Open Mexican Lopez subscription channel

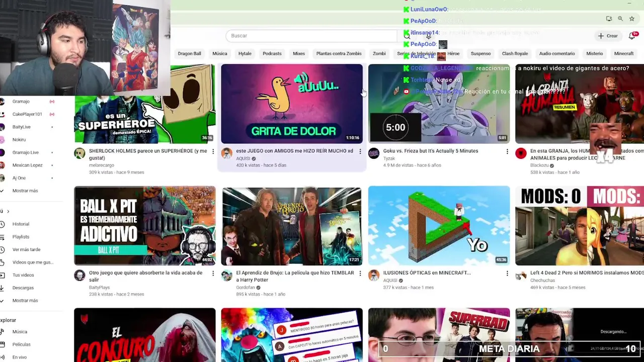click(x=28, y=165)
